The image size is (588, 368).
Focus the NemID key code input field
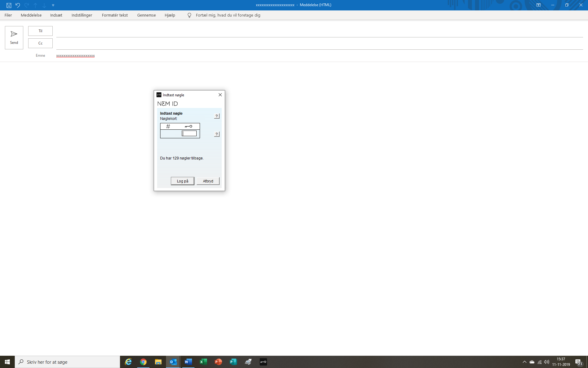[x=190, y=133]
